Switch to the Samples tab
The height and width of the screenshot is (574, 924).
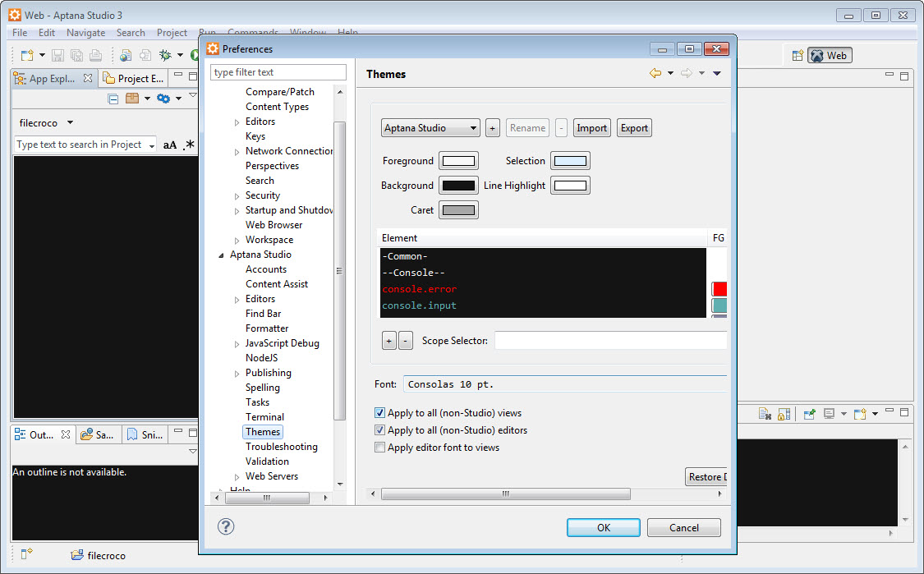click(x=98, y=434)
